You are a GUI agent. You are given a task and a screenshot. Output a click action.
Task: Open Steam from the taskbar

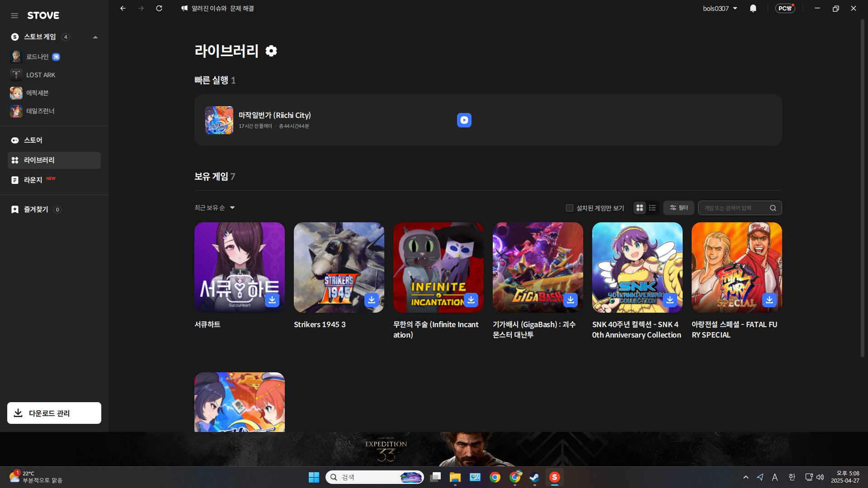tap(535, 477)
